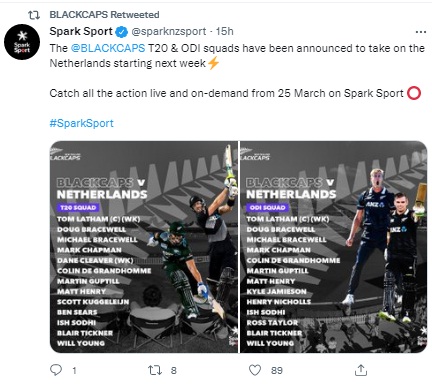Click the 15h timestamp
Viewport: 432px width, 386px height.
225,31
